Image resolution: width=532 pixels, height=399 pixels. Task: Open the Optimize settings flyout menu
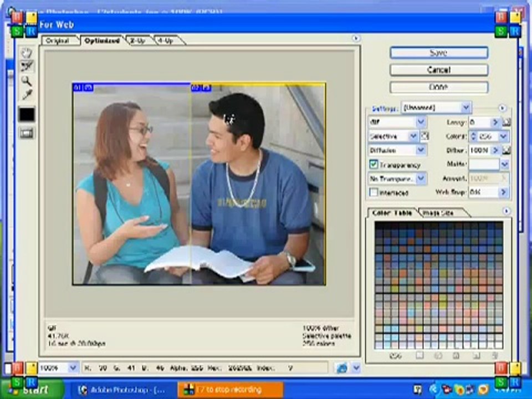pos(503,108)
